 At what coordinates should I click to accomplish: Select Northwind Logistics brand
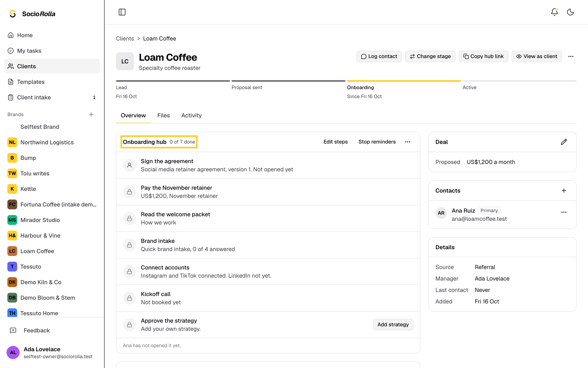pyautogui.click(x=52, y=142)
